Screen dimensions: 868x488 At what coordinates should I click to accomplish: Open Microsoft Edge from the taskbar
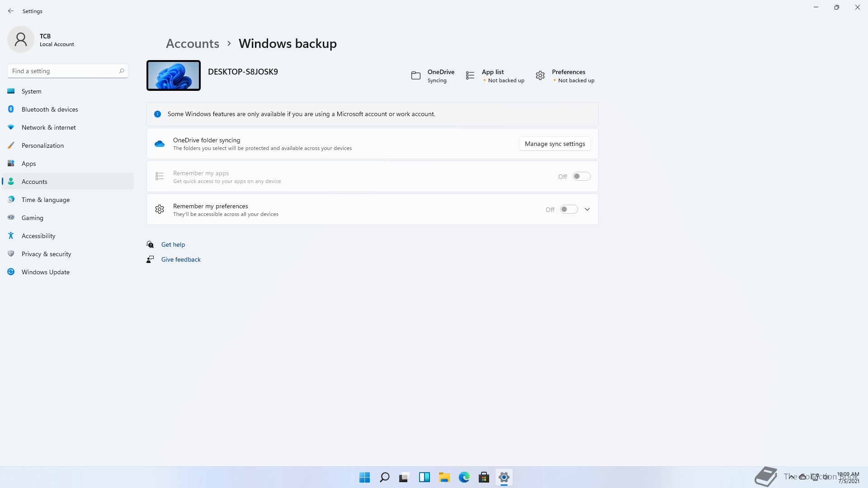(x=464, y=477)
